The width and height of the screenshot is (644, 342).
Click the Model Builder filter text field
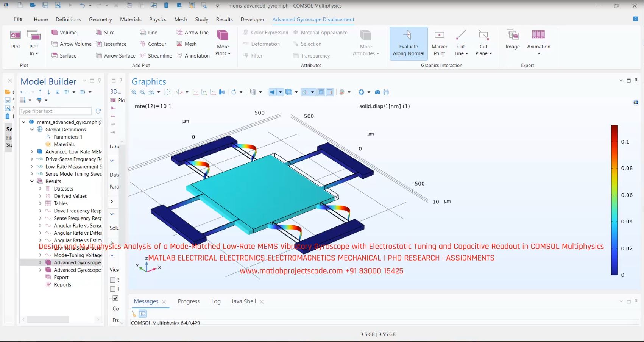[55, 111]
